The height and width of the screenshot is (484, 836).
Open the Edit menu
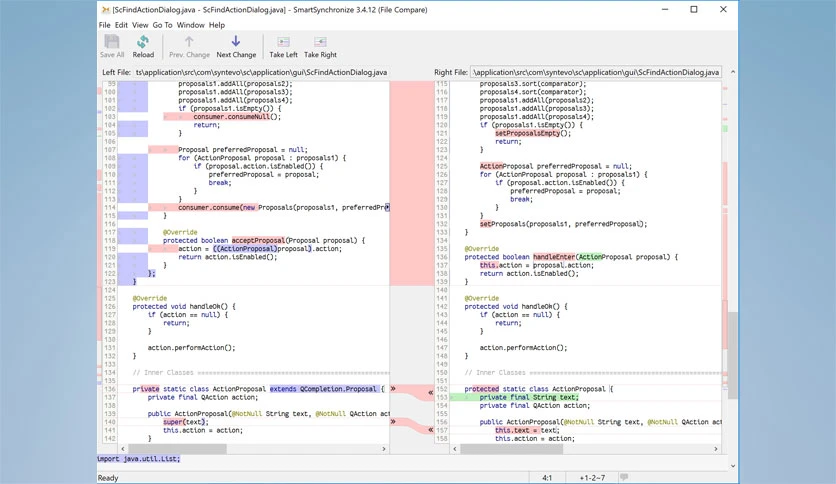[x=121, y=25]
